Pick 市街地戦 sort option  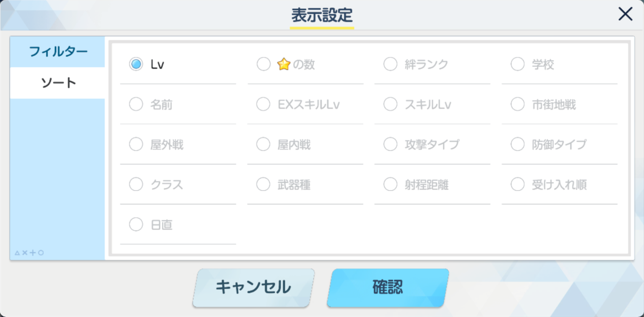518,104
